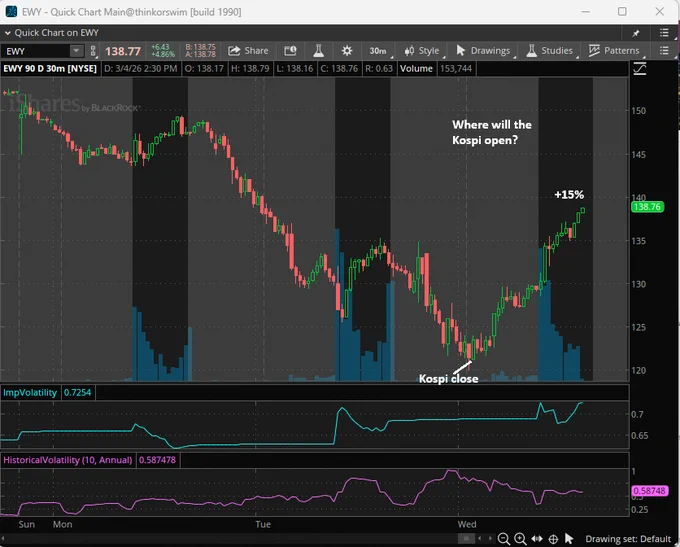Select the pan left-right arrows tool

coord(537,538)
